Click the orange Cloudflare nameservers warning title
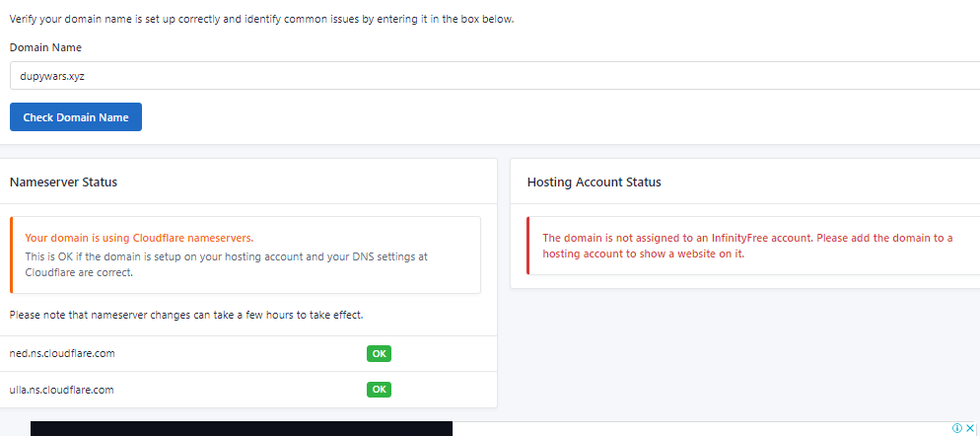This screenshot has height=436, width=980. point(139,238)
